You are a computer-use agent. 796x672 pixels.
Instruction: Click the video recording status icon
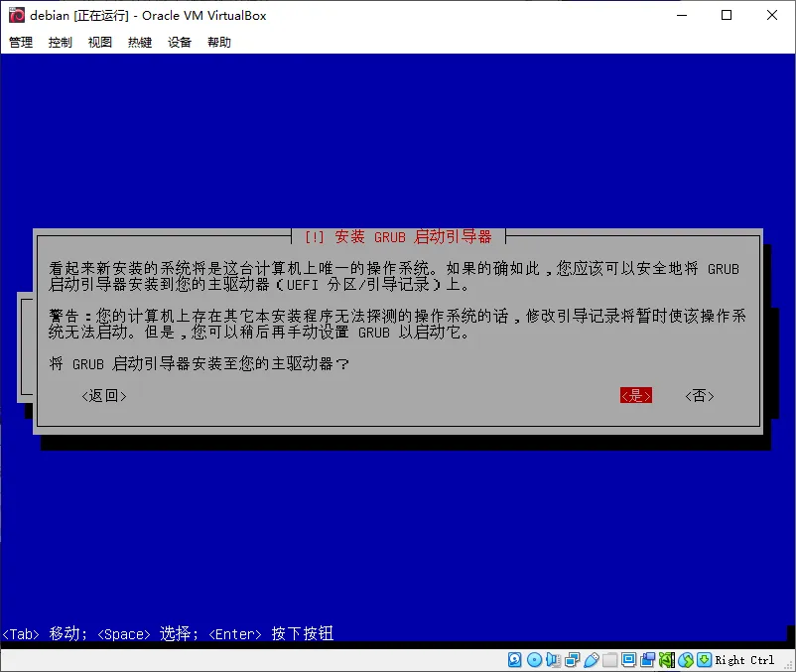point(648,660)
